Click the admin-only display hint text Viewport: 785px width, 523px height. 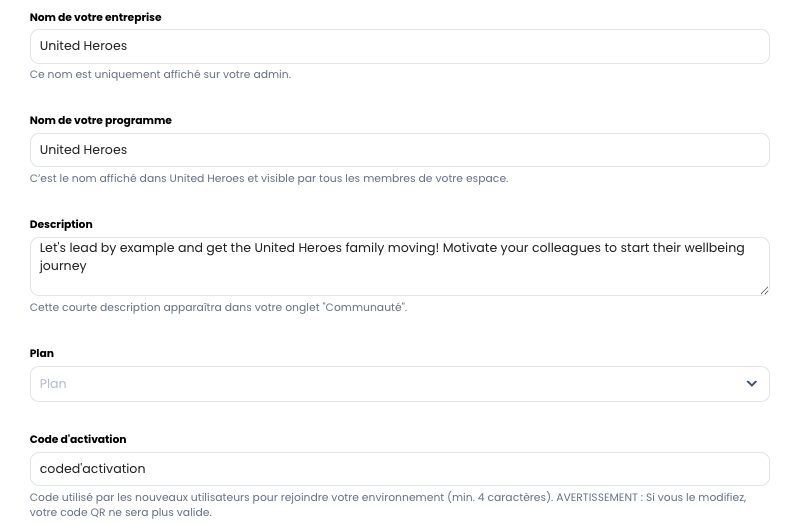click(x=160, y=74)
